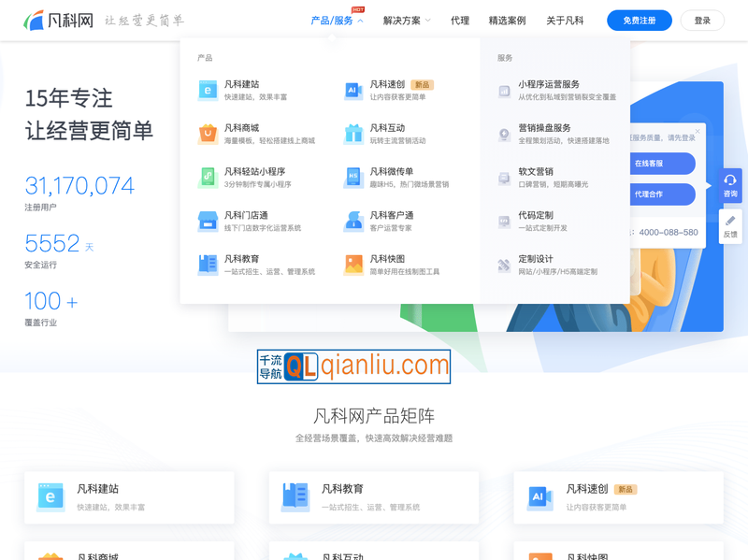
Task: Select the 凡科建站 website builder icon
Action: (208, 90)
